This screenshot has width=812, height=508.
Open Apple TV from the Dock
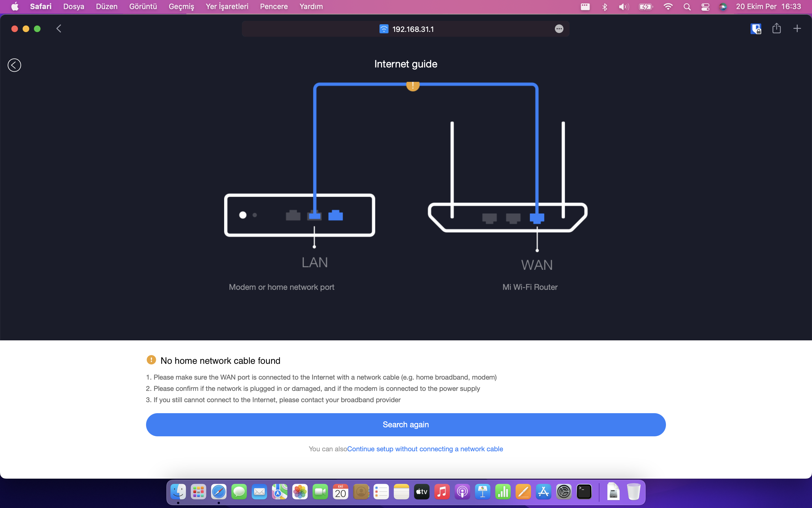(x=422, y=492)
